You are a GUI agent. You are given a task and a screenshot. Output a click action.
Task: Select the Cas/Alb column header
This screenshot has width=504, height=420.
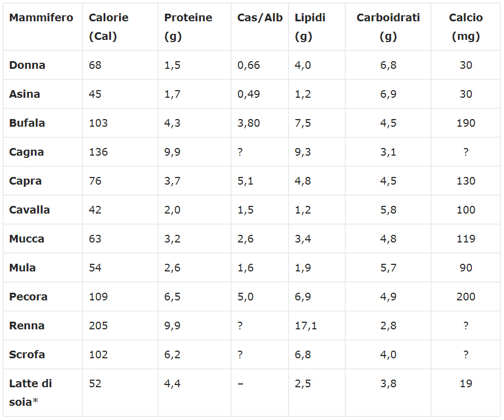pyautogui.click(x=260, y=17)
